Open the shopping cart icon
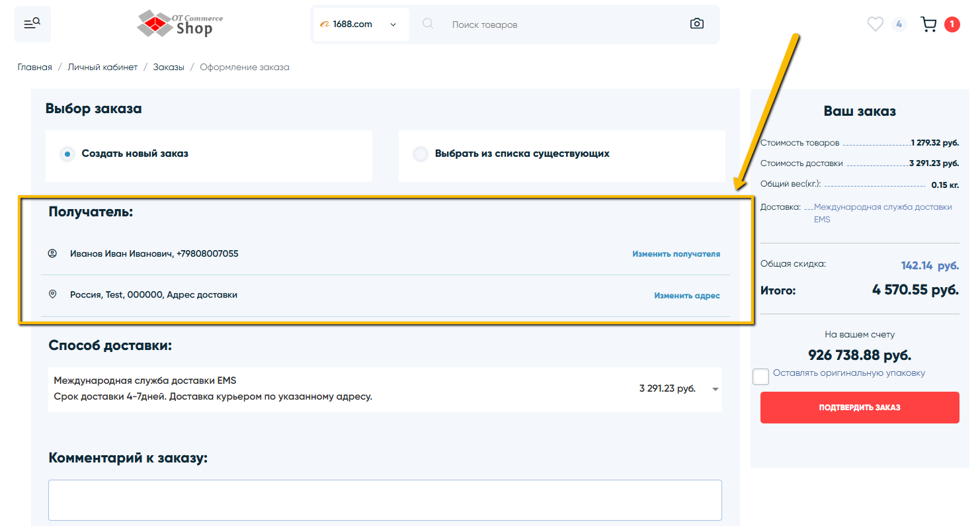Viewport: 980px width, 526px height. click(x=929, y=24)
